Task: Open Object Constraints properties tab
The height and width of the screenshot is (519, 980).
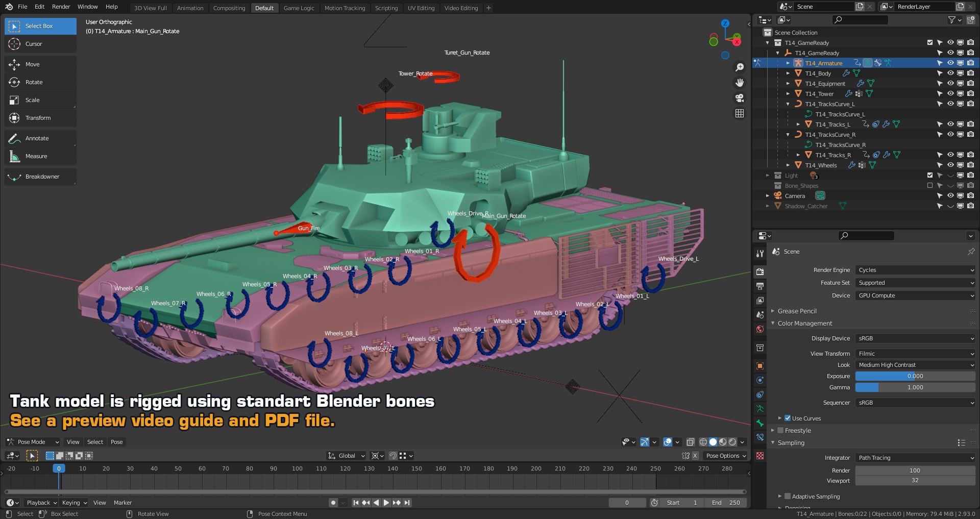Action: point(760,394)
